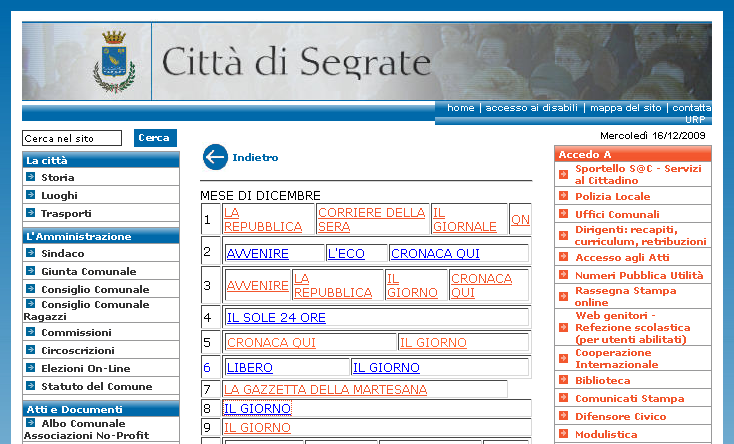Screen dimensions: 734x444
Task: Open LA REPUBBLICA article for day 1
Action: pyautogui.click(x=263, y=219)
